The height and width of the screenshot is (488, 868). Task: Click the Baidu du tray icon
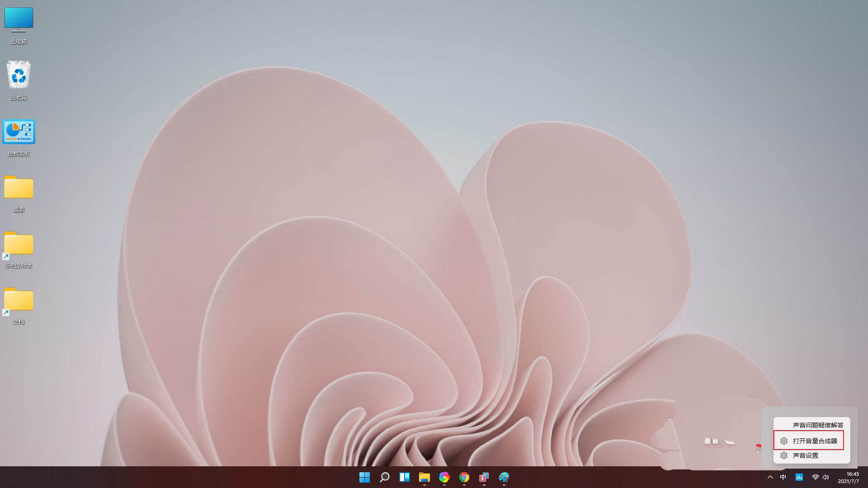coord(799,477)
